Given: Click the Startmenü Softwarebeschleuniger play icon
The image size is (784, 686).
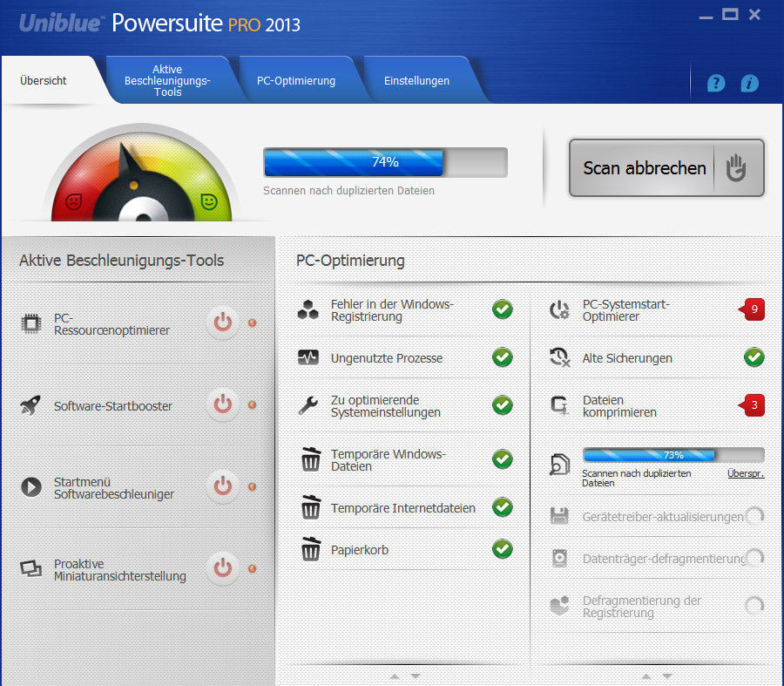Looking at the screenshot, I should (x=31, y=487).
